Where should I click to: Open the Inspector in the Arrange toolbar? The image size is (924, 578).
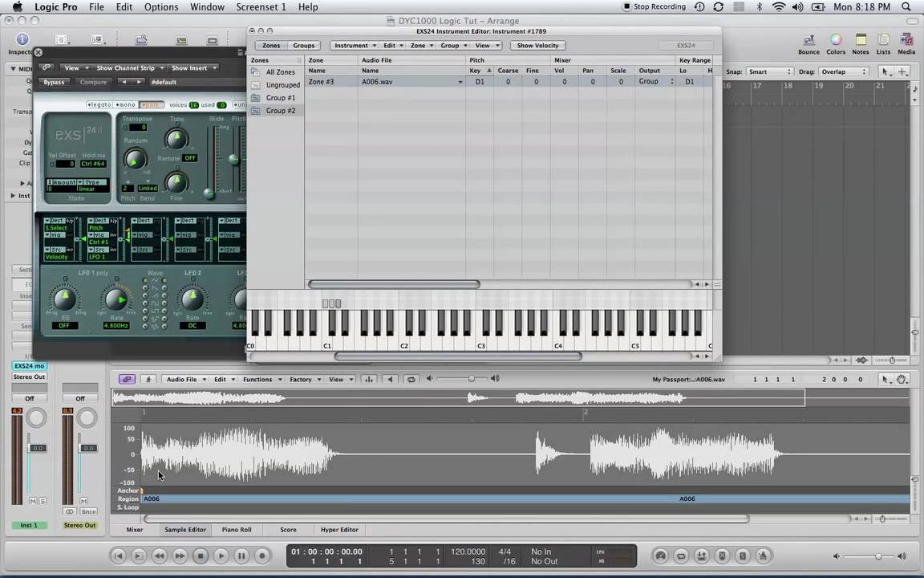[22, 39]
